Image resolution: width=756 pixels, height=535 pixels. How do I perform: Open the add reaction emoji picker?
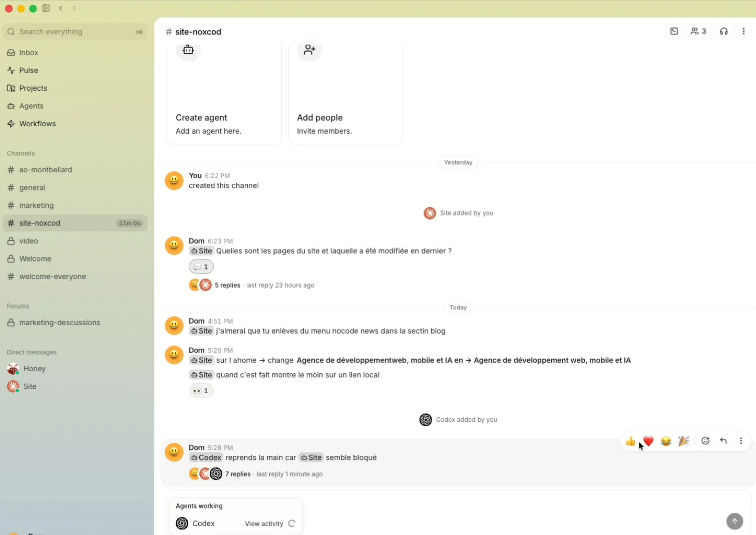click(705, 441)
